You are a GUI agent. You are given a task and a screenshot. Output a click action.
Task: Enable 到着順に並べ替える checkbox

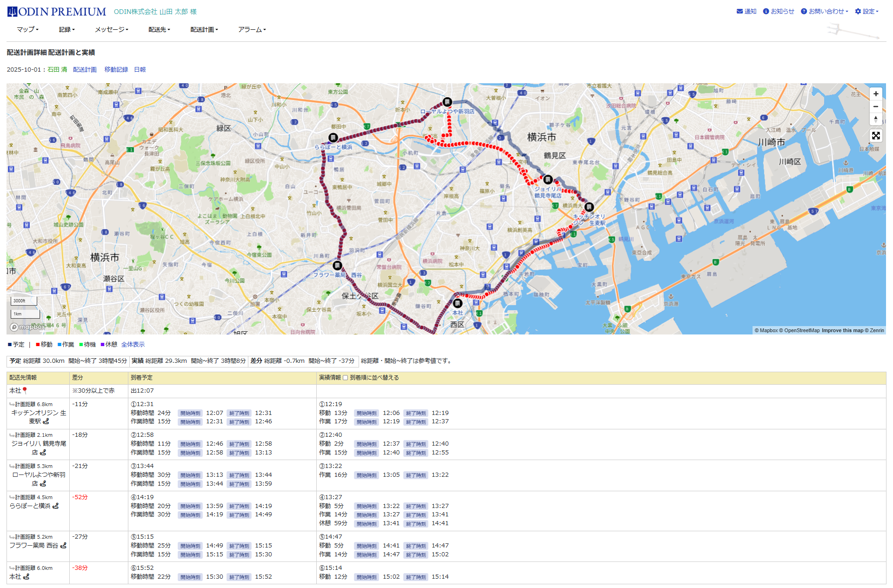click(345, 378)
